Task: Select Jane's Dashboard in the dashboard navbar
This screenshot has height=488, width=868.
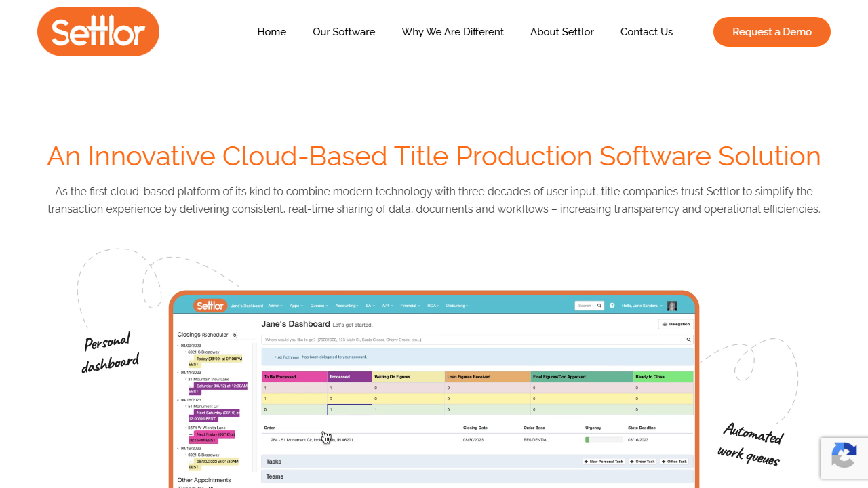Action: click(x=247, y=306)
